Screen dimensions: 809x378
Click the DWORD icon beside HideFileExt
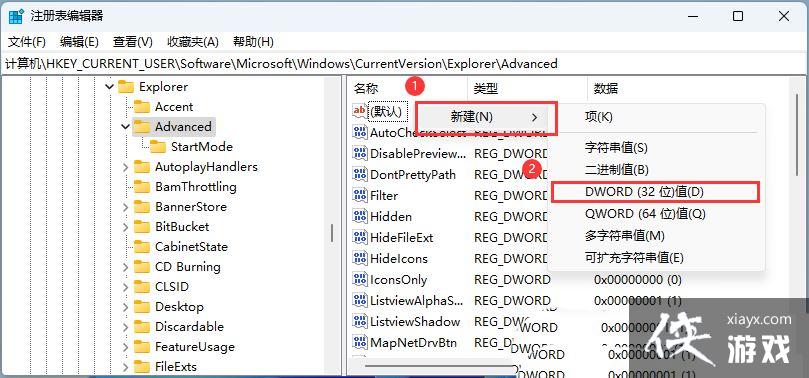(360, 238)
